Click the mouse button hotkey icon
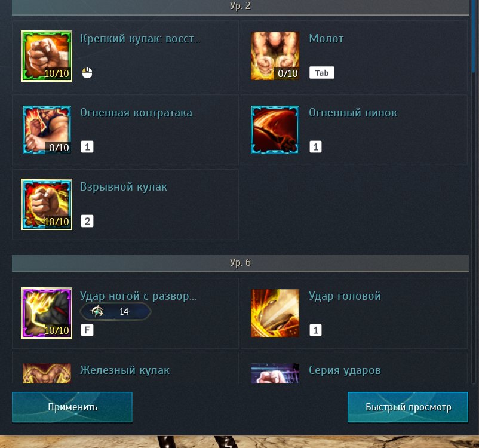The image size is (479, 448). [x=87, y=73]
